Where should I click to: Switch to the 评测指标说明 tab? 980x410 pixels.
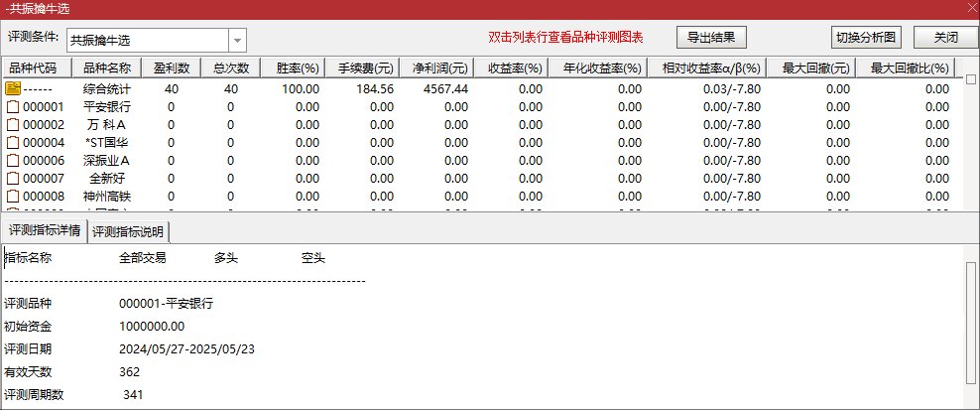pos(129,232)
